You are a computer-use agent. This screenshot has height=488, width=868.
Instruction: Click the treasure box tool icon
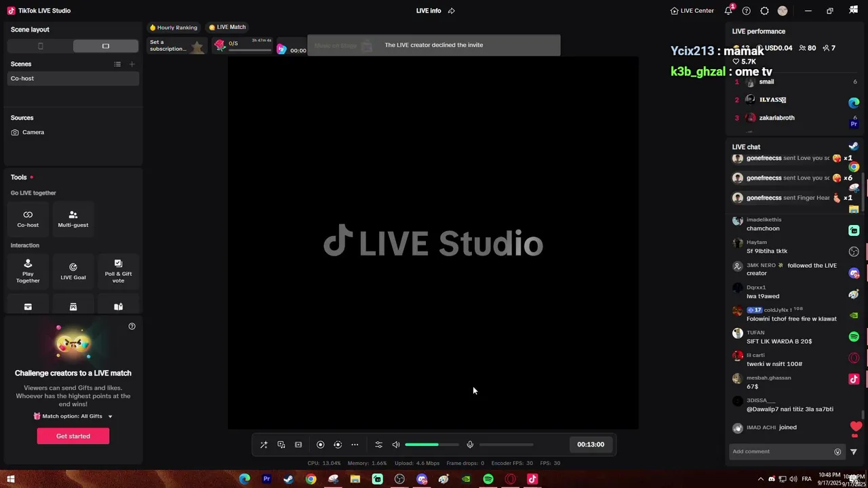click(28, 307)
